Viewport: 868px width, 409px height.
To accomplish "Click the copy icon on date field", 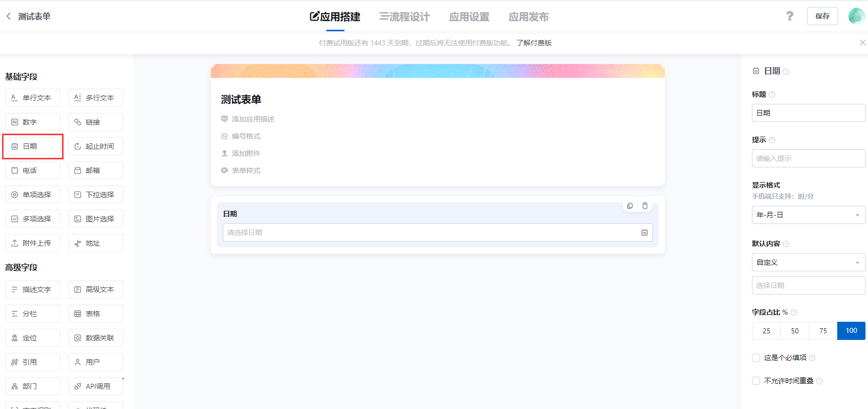I will tap(630, 206).
